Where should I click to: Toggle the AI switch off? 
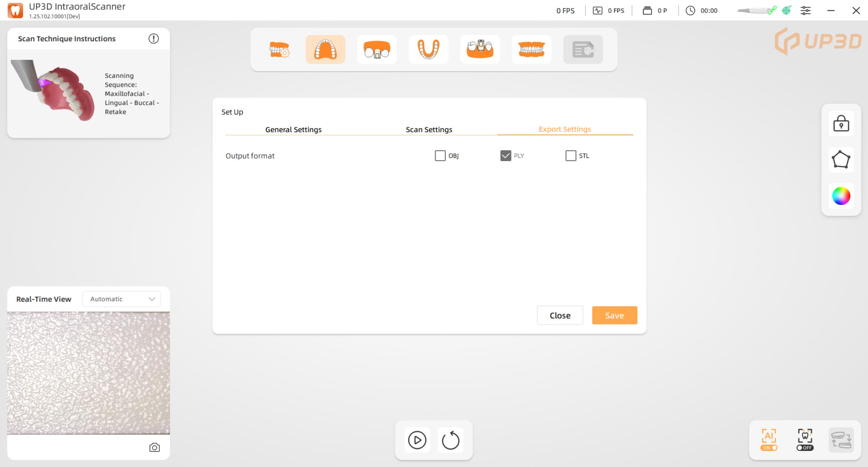pos(769,447)
